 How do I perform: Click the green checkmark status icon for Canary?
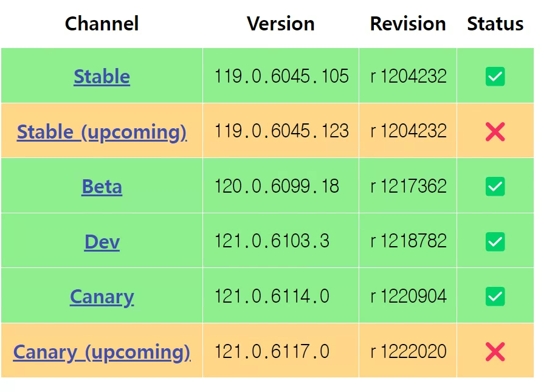(x=495, y=297)
